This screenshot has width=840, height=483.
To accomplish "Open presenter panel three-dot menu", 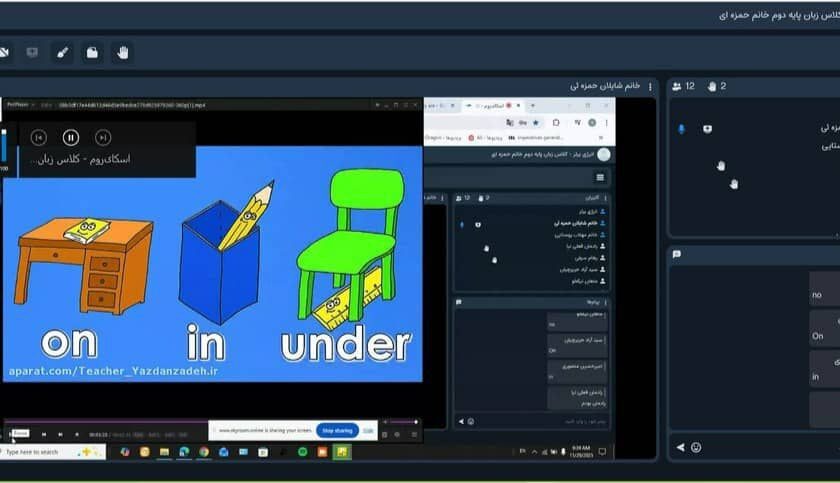I will click(x=650, y=87).
